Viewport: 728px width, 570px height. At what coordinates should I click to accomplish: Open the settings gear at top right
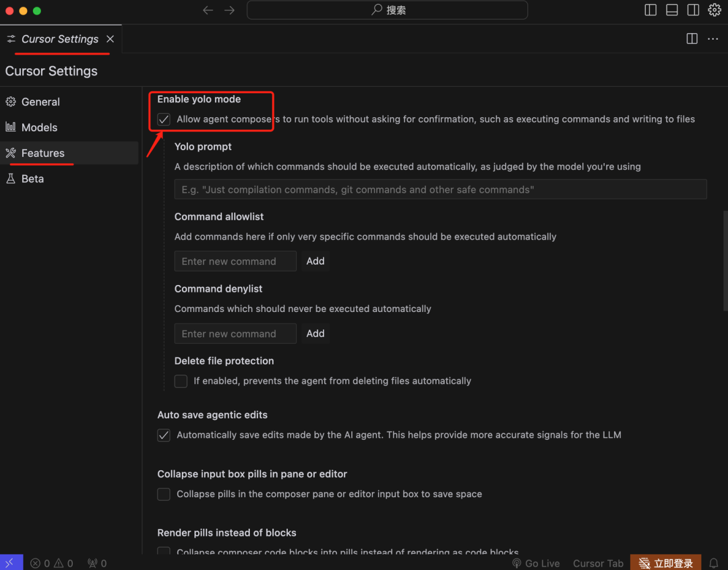coord(715,9)
